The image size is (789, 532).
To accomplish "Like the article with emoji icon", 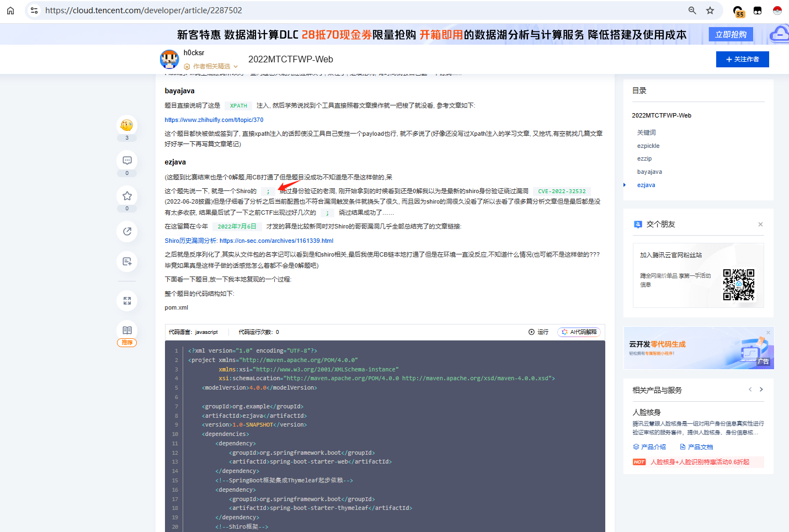I will coord(127,125).
